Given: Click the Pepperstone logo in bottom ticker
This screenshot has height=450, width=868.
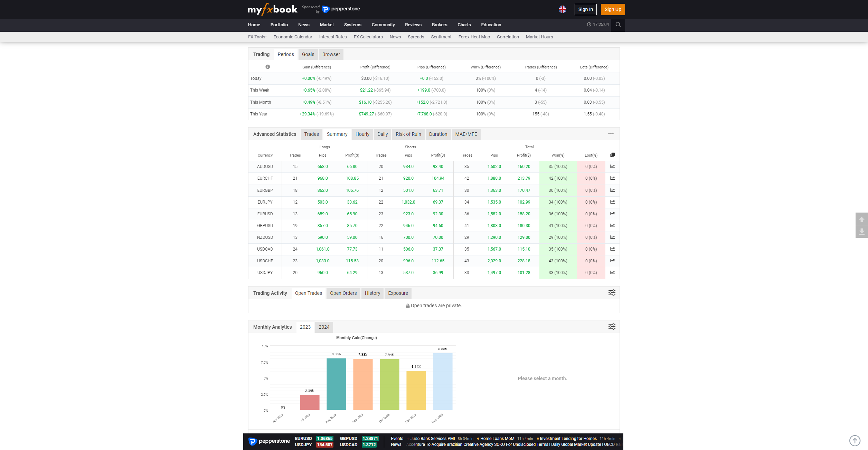Looking at the screenshot, I should (269, 441).
